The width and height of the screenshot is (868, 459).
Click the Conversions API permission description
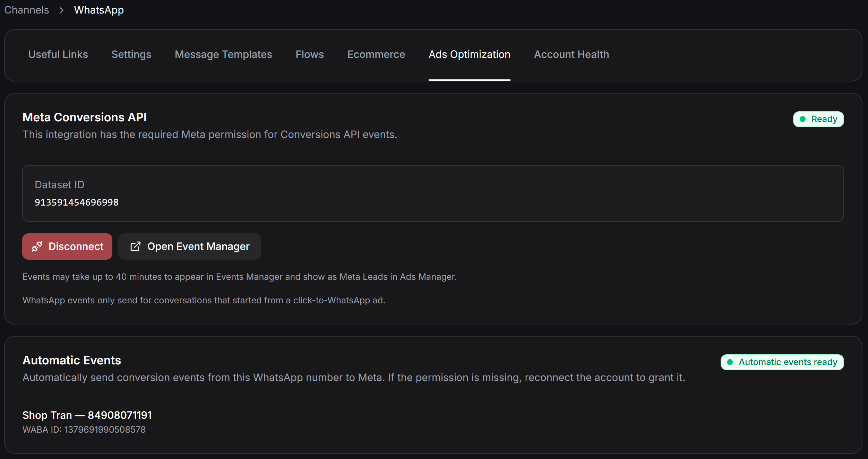(210, 135)
